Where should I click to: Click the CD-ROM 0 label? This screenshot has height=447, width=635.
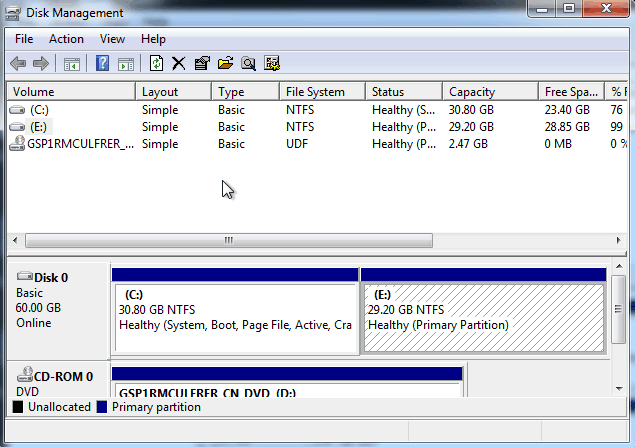[64, 377]
